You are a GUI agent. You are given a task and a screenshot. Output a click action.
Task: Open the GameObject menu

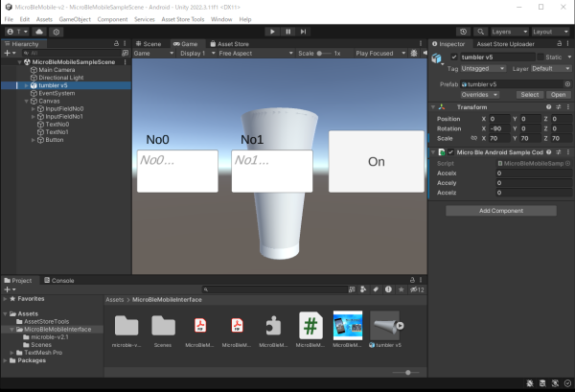[x=75, y=19]
